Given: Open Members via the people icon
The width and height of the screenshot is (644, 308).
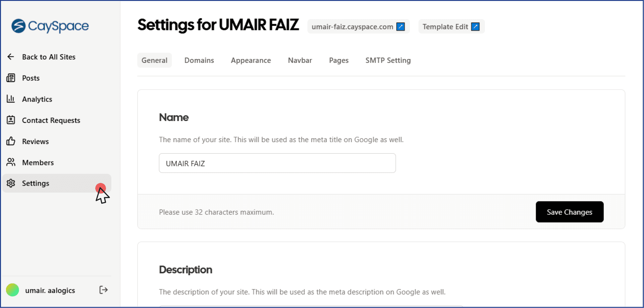Looking at the screenshot, I should click(11, 162).
